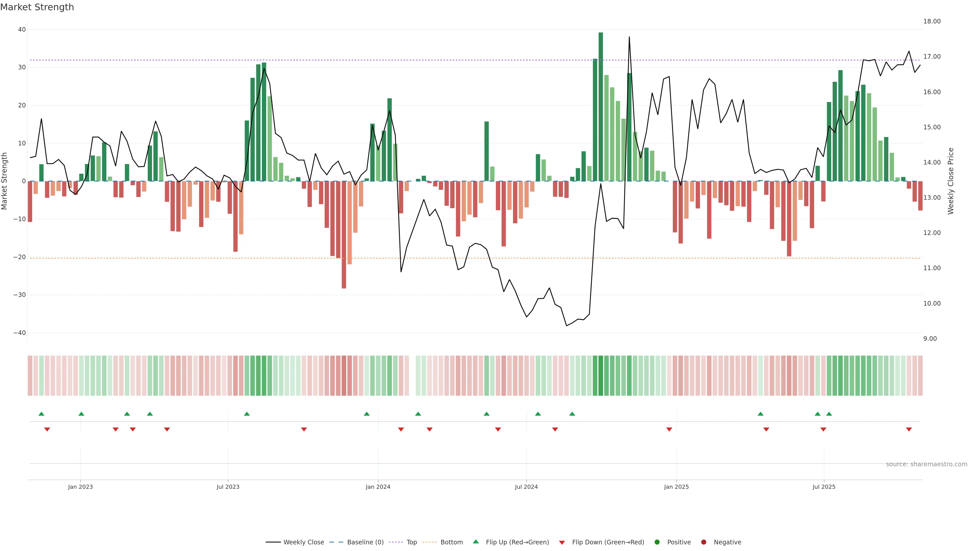Click flip-up marker near Jul 2023
This screenshot has width=980, height=551.
pyautogui.click(x=247, y=414)
